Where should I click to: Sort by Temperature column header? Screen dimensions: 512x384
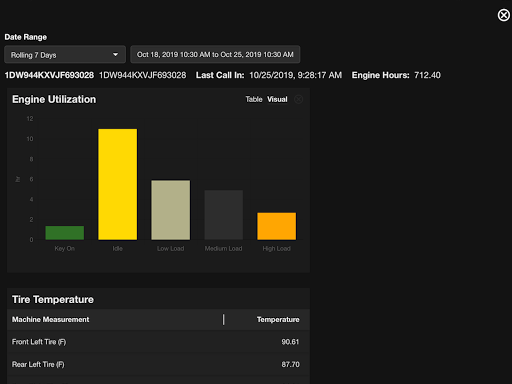tap(278, 320)
